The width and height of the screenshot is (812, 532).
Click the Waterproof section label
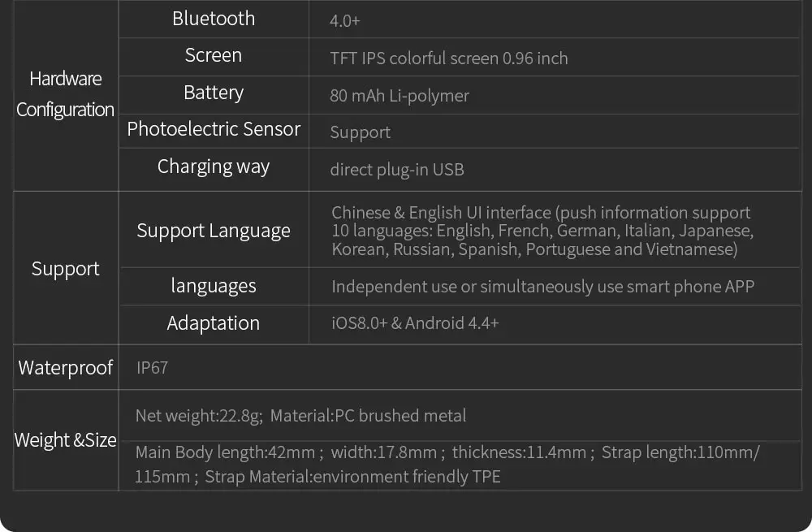click(x=66, y=368)
